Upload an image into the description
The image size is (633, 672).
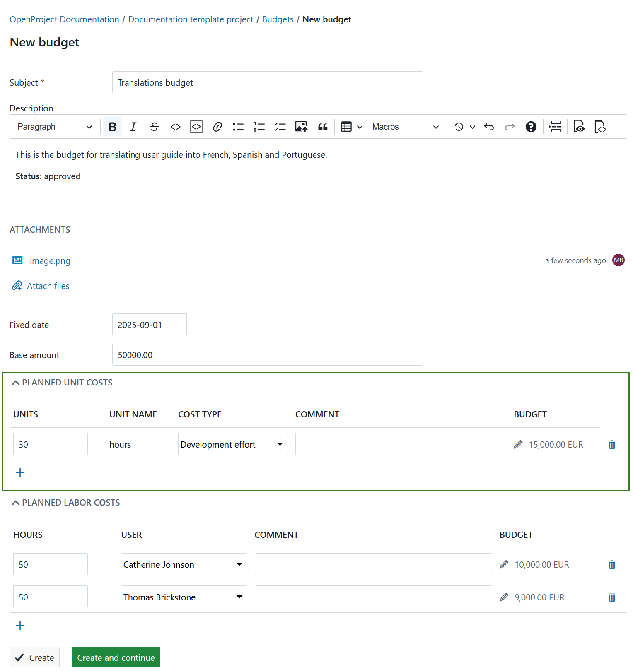(301, 127)
